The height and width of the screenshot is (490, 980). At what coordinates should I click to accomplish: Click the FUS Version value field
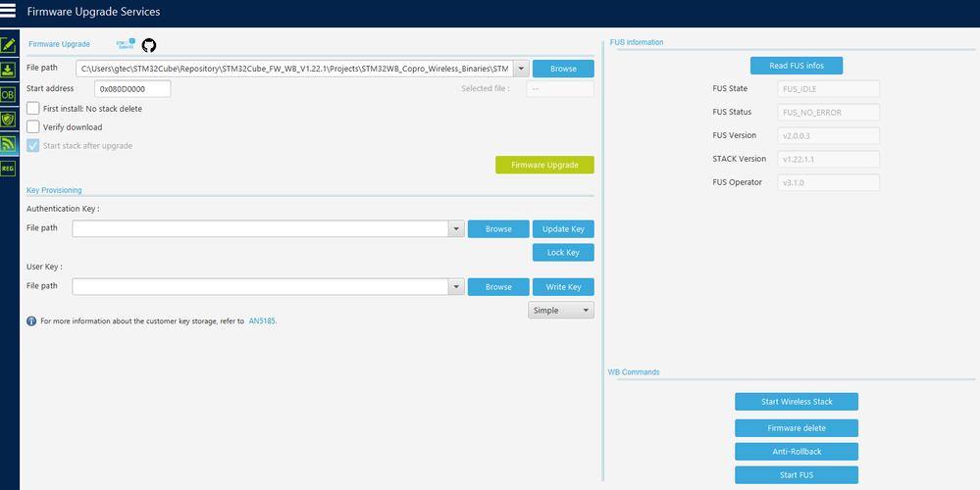[829, 135]
